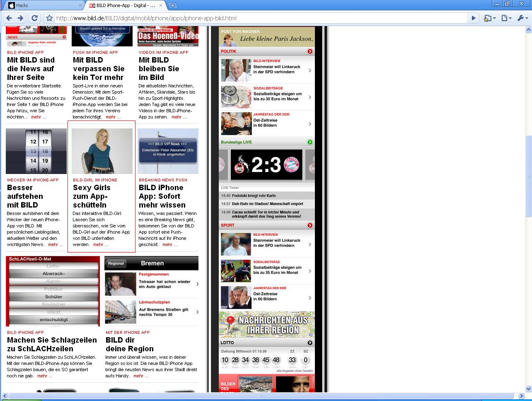Screen dimensions: 532x401
Task: Expand Steinmeier article chevron under POLITIK
Action: 310,70
